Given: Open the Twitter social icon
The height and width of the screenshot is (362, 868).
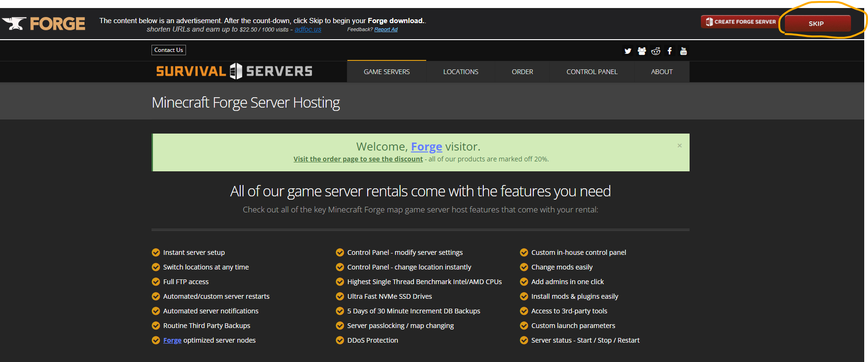Looking at the screenshot, I should click(x=628, y=51).
